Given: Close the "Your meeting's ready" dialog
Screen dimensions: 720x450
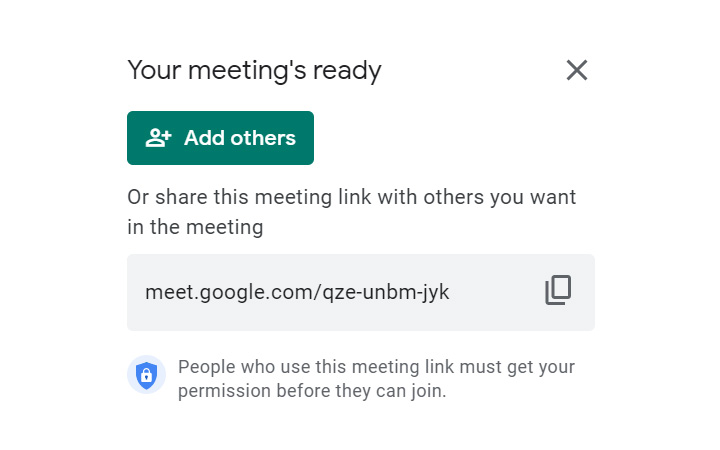Looking at the screenshot, I should coord(577,70).
